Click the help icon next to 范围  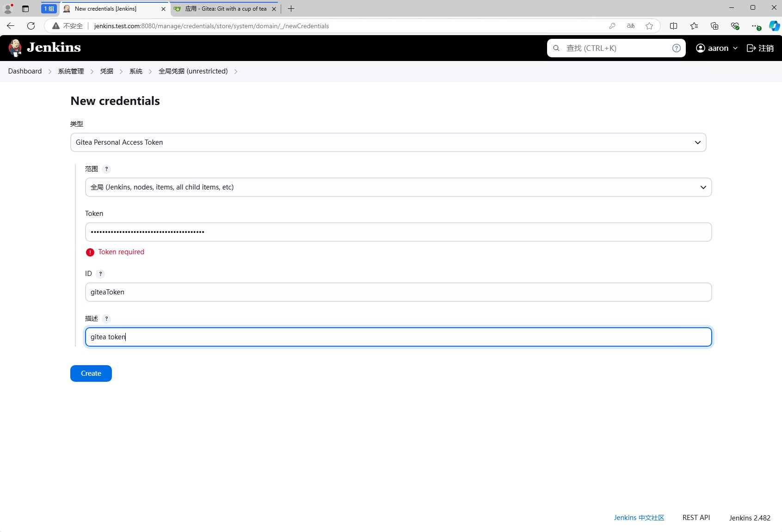tap(106, 169)
